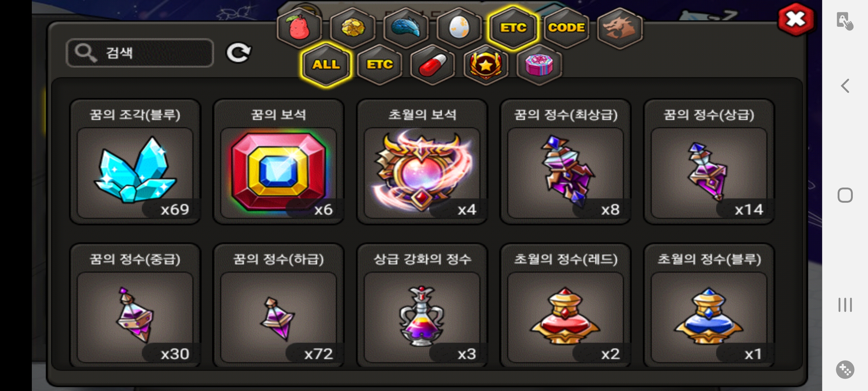
Task: Close the inventory with red X
Action: coord(796,19)
